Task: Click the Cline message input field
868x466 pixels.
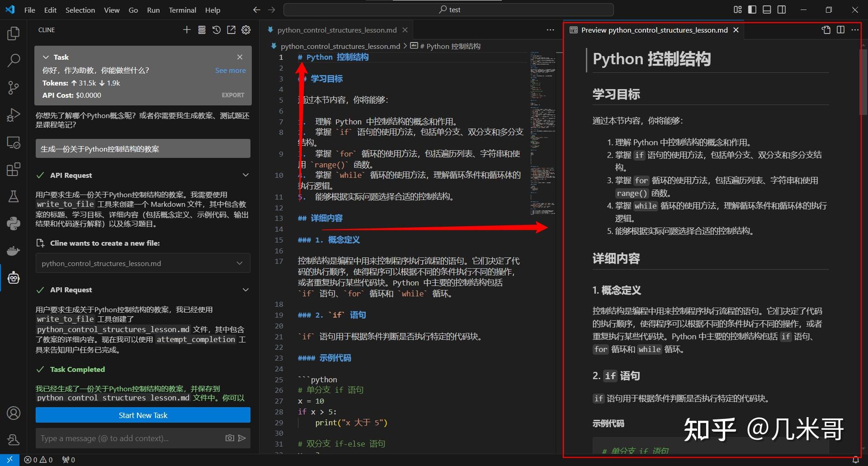Action: (127, 438)
